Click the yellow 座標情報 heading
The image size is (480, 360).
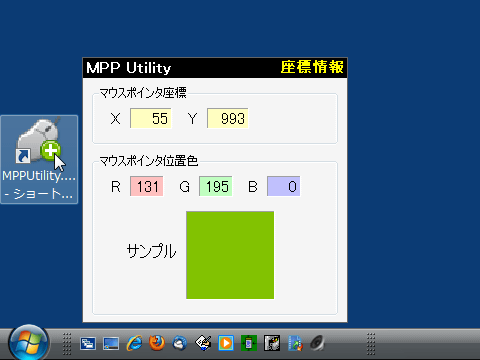pos(312,67)
